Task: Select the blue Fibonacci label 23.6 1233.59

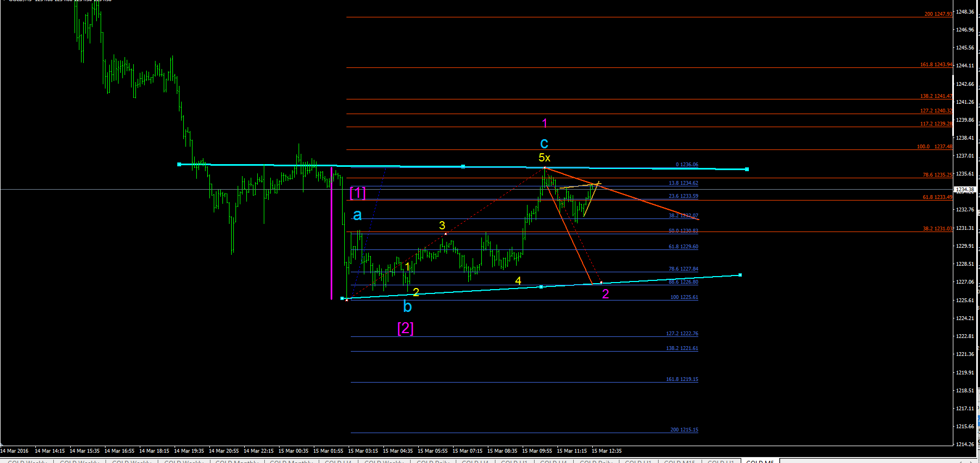Action: point(683,196)
